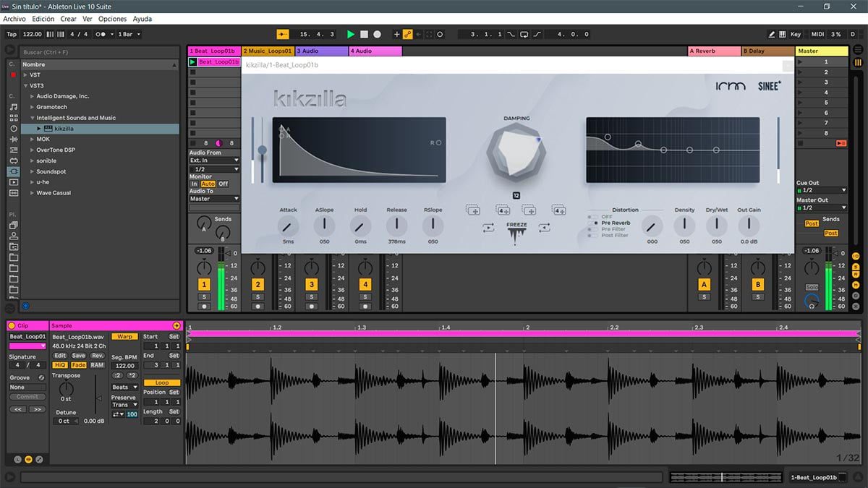
Task: Select the A Reverb return track header
Action: 714,51
